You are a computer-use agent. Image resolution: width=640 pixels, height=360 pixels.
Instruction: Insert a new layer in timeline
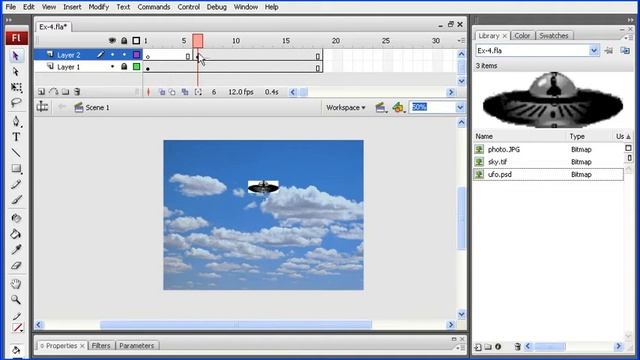tap(41, 92)
